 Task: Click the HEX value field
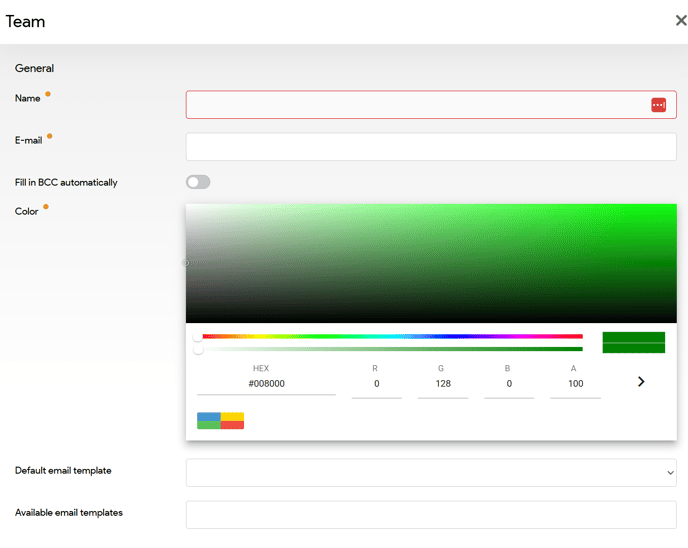[266, 384]
